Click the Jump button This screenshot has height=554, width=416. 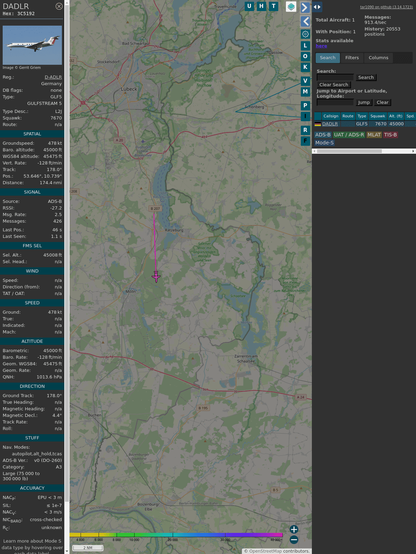click(363, 102)
